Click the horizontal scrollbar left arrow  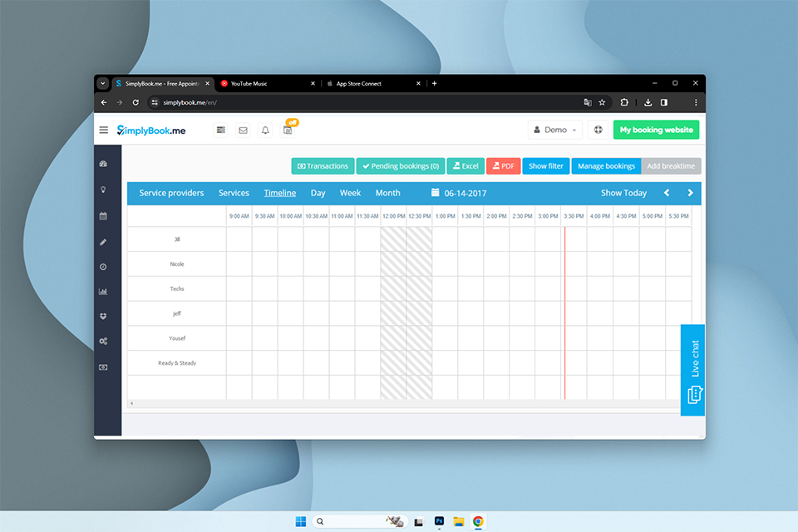(132, 403)
